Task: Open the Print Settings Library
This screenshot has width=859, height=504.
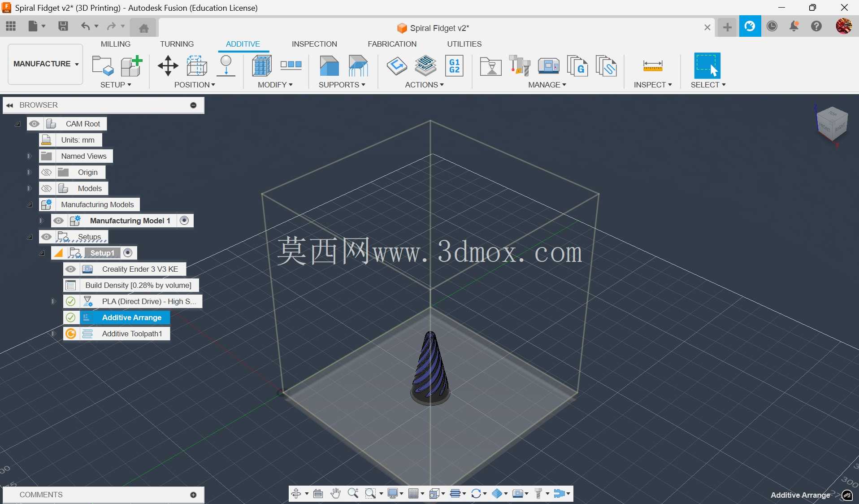Action: [x=490, y=66]
